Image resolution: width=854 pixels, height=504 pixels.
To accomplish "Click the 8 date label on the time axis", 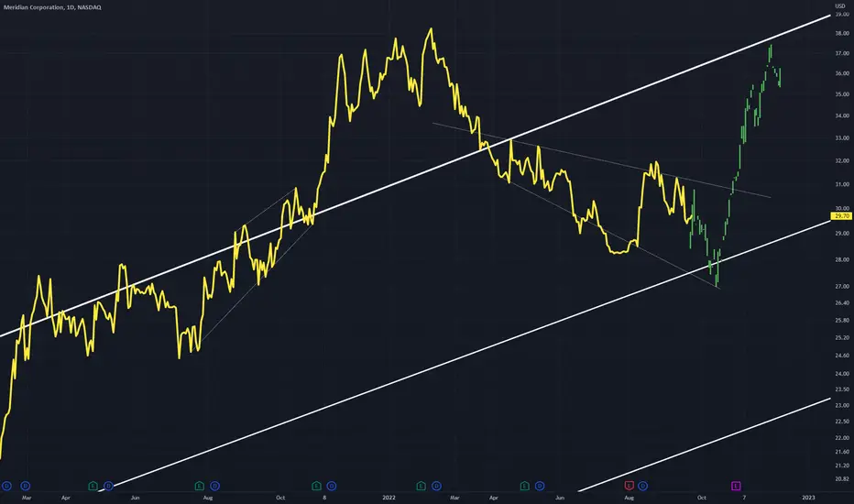I will coord(324,498).
